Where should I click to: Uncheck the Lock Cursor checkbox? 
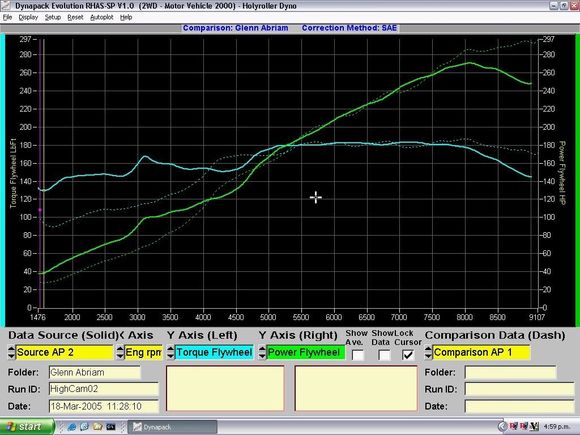pos(408,355)
